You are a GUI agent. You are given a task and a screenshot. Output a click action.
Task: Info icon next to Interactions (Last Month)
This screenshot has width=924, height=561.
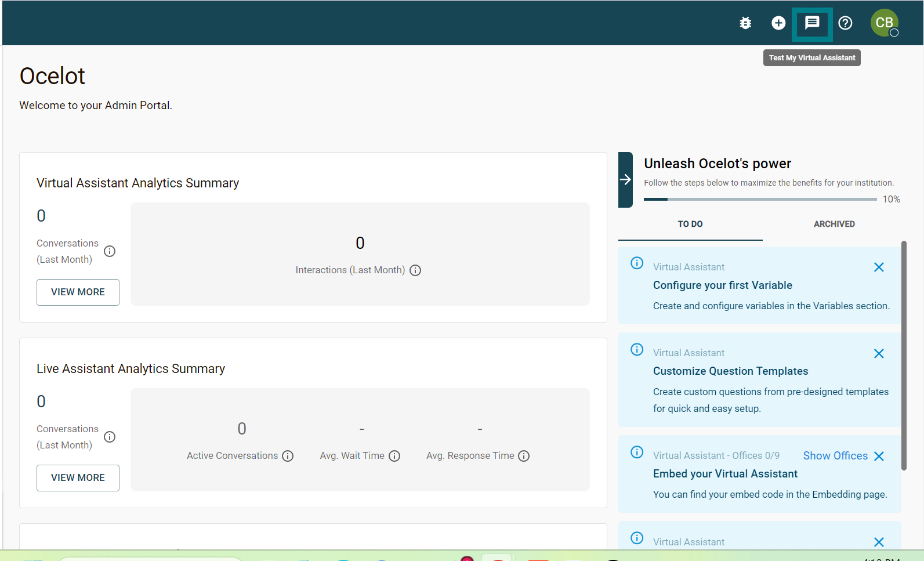(415, 270)
